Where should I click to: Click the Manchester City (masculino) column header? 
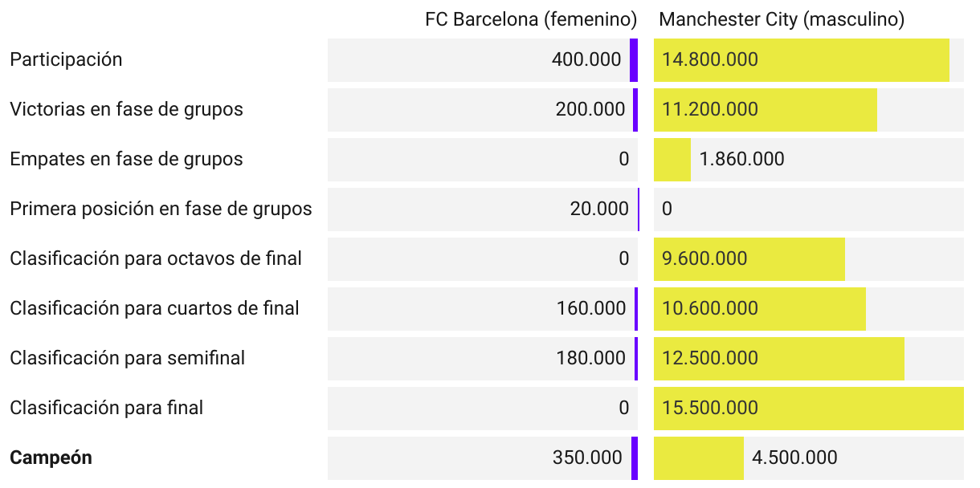click(782, 19)
